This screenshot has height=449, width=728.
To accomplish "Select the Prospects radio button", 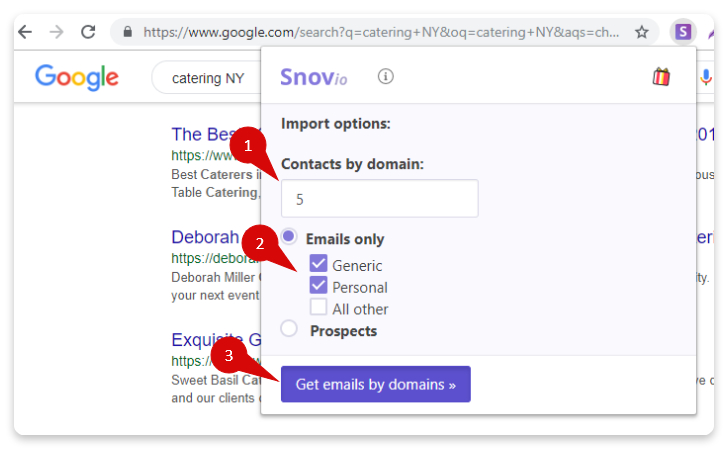I will click(289, 329).
